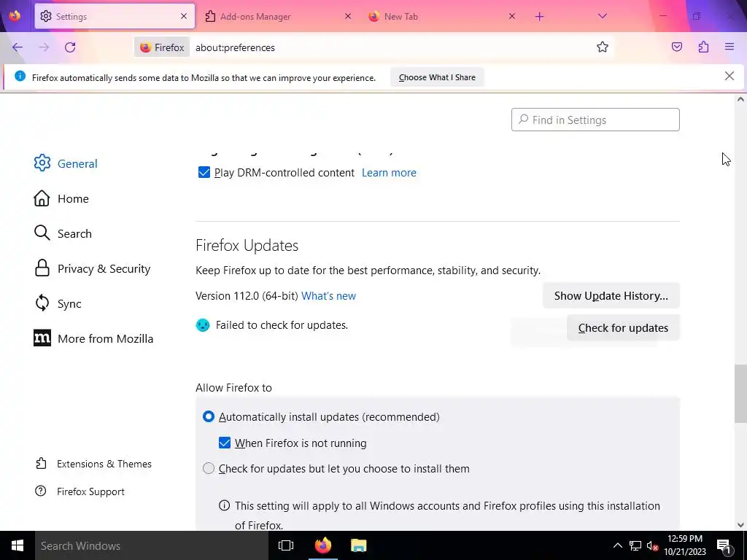This screenshot has height=560, width=747.
Task: Click the Firefox identity box in address bar
Action: click(x=161, y=47)
